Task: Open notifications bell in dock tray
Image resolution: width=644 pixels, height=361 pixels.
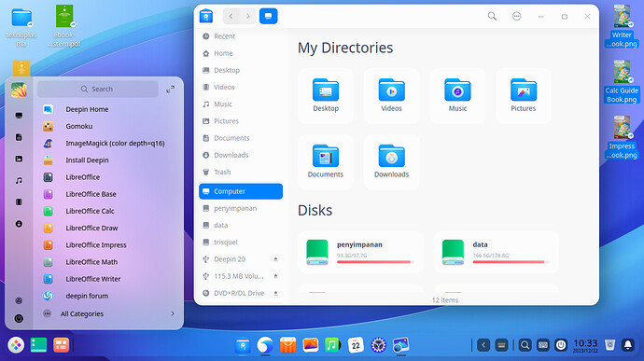Action: tap(628, 345)
